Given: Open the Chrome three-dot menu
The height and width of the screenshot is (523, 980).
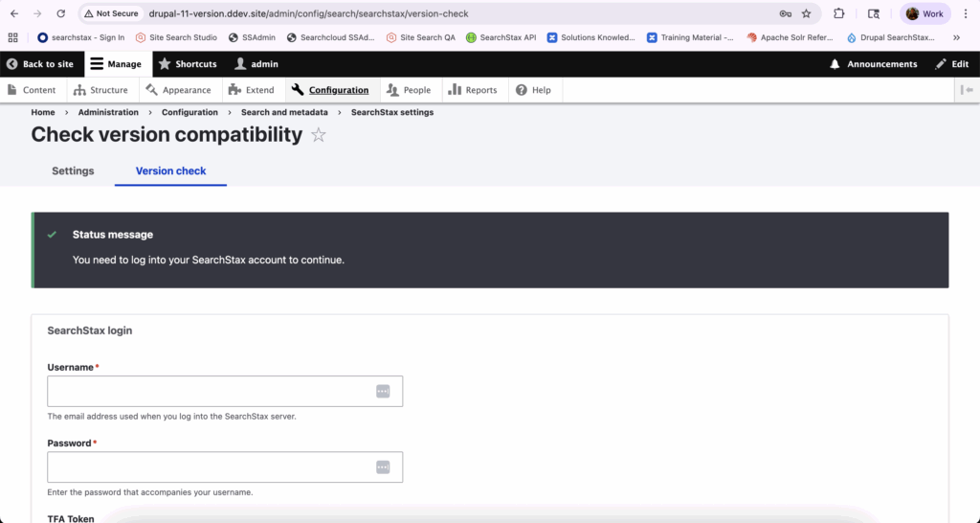Looking at the screenshot, I should 966,13.
